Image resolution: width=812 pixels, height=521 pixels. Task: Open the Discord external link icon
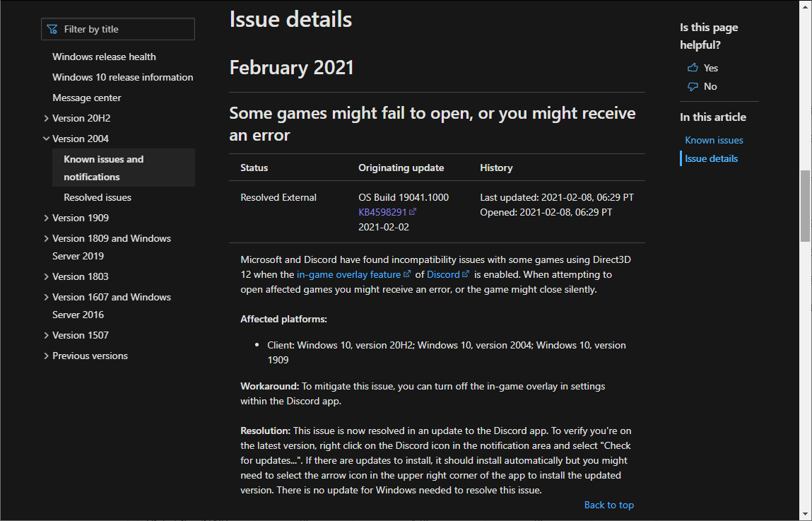click(466, 274)
